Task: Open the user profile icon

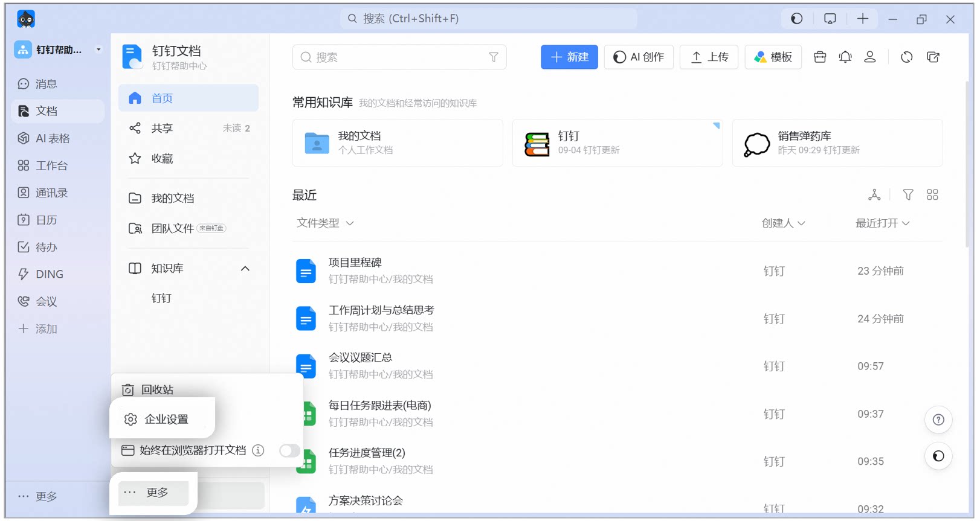Action: pyautogui.click(x=870, y=57)
